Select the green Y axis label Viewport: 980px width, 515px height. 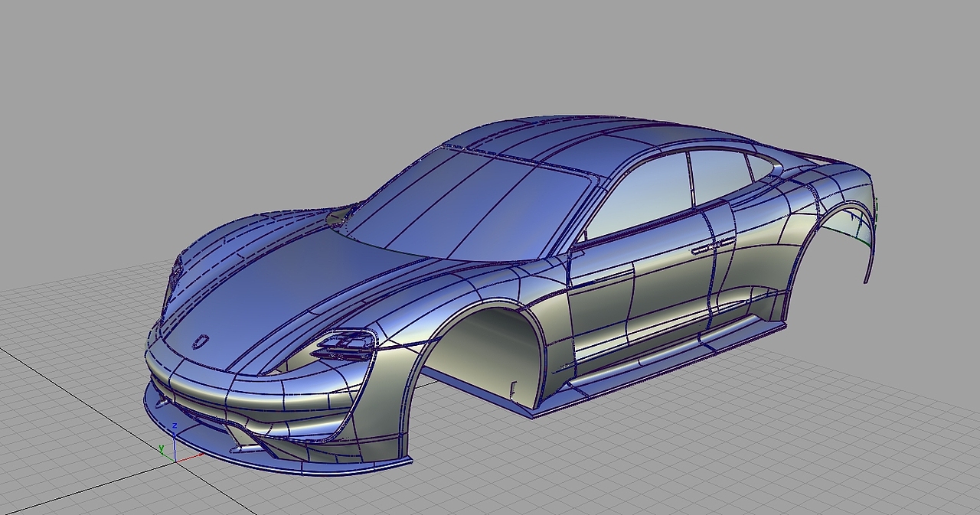click(162, 448)
